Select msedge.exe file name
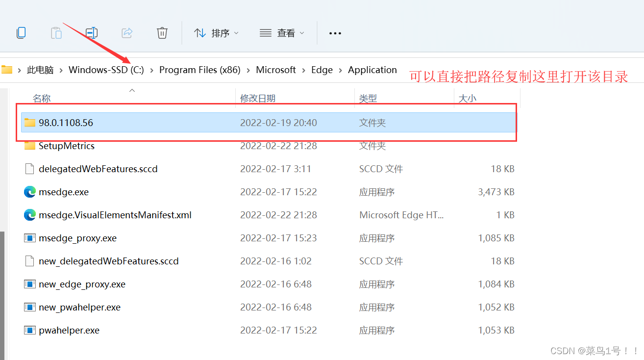 tap(64, 192)
